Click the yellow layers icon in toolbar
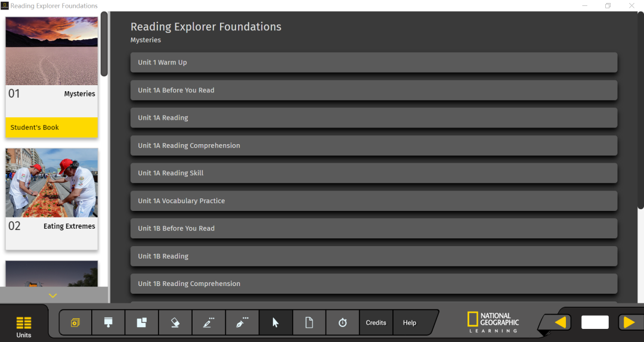This screenshot has width=644, height=342. [x=75, y=322]
